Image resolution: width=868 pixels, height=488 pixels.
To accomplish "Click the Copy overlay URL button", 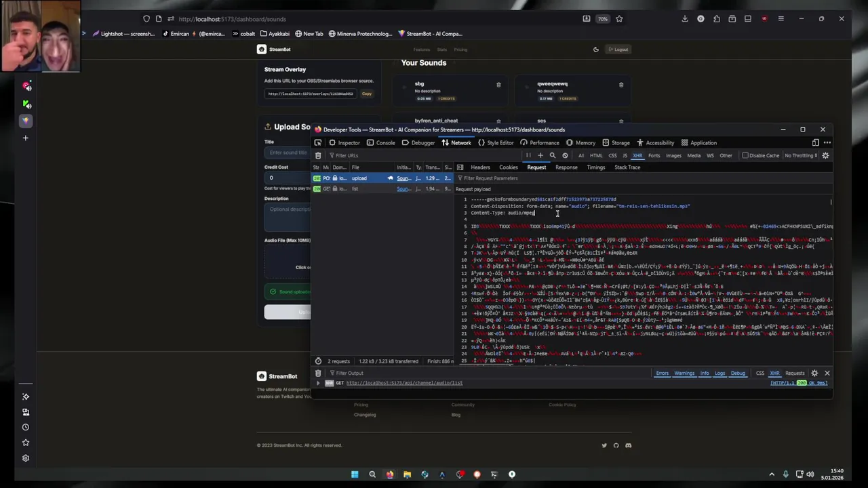I will pyautogui.click(x=367, y=94).
